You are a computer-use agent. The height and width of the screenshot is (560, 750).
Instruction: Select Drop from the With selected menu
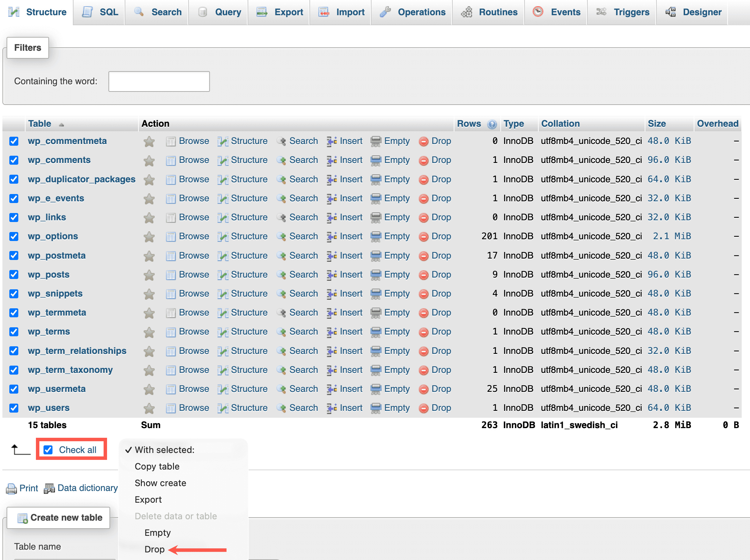pyautogui.click(x=154, y=549)
